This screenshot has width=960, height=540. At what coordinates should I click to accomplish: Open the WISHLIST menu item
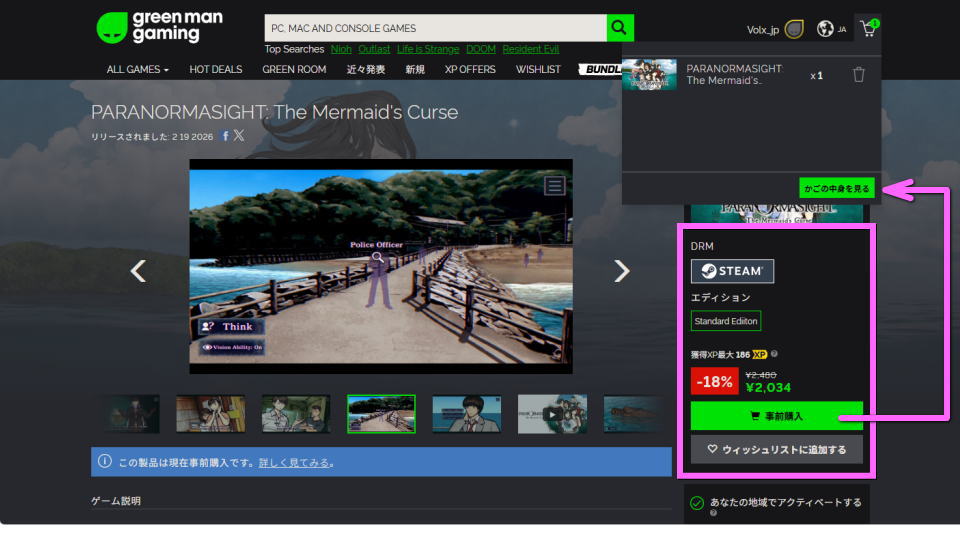(x=538, y=69)
